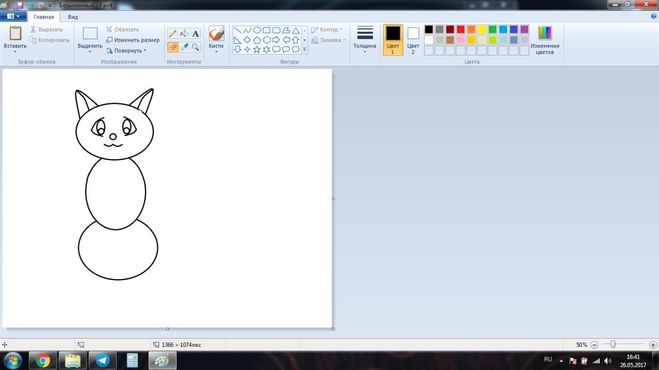Image resolution: width=659 pixels, height=370 pixels.
Task: Select the highlighted Eraser tool
Action: tap(173, 47)
